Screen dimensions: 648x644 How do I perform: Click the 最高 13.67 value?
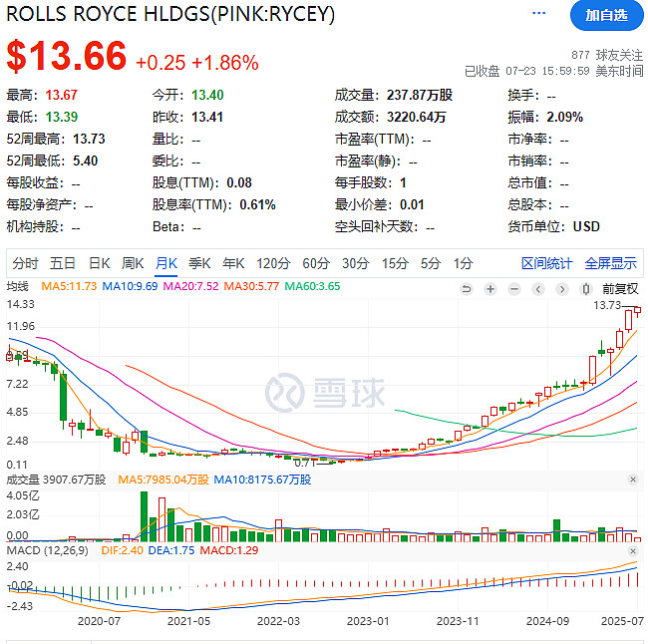point(61,95)
